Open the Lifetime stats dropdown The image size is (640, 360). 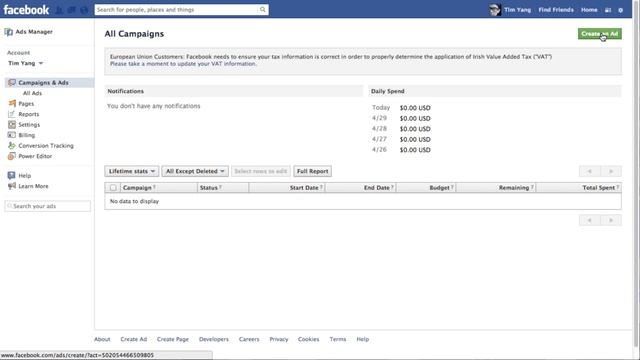point(132,171)
